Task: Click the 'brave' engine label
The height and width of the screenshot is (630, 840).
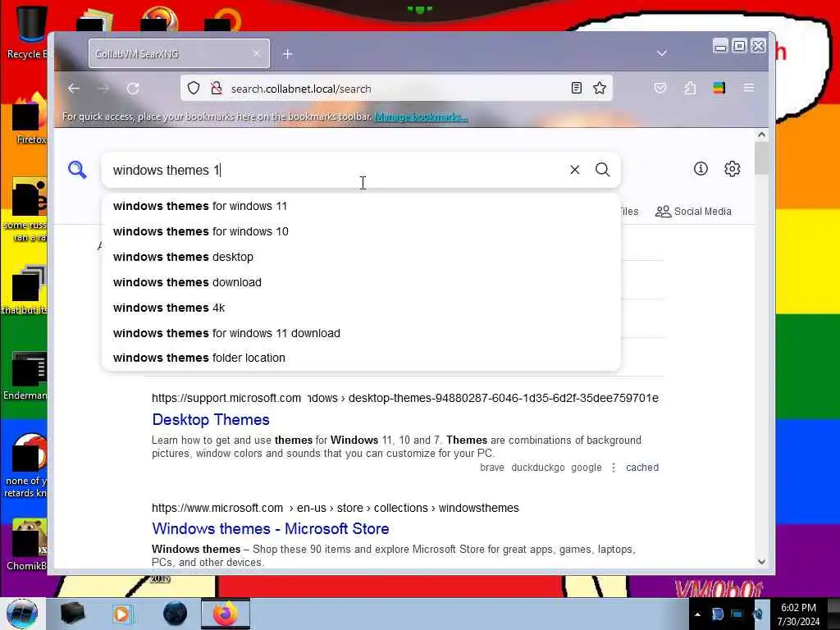Action: pos(492,467)
